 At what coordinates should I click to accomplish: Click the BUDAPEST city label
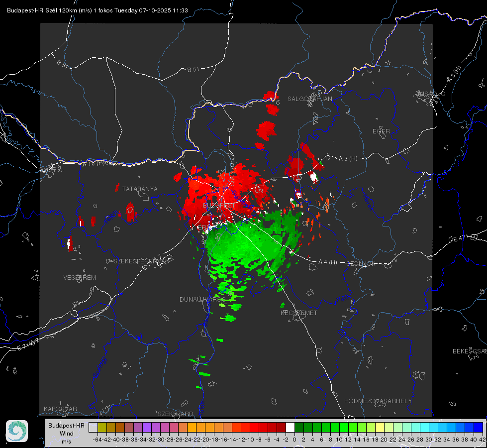click(219, 206)
